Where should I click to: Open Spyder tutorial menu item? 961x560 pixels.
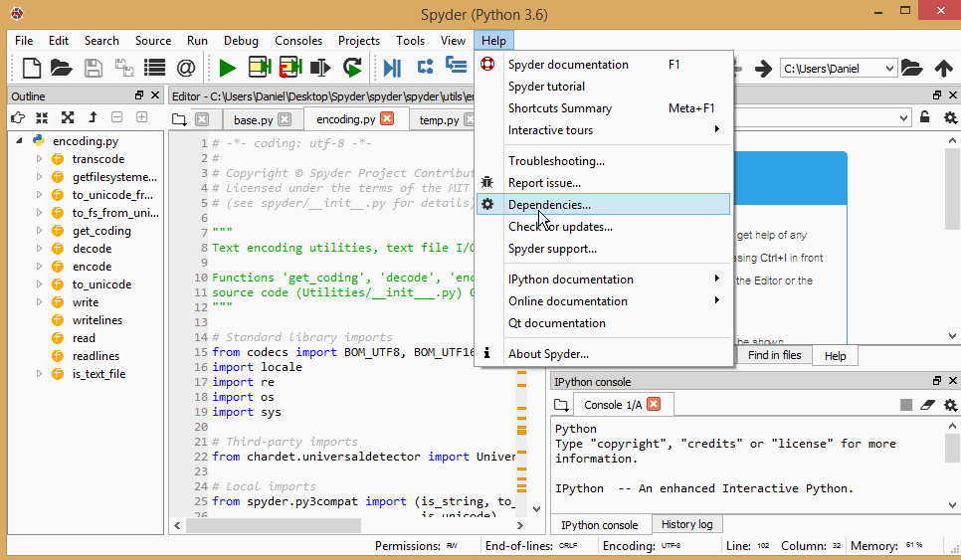click(x=604, y=87)
